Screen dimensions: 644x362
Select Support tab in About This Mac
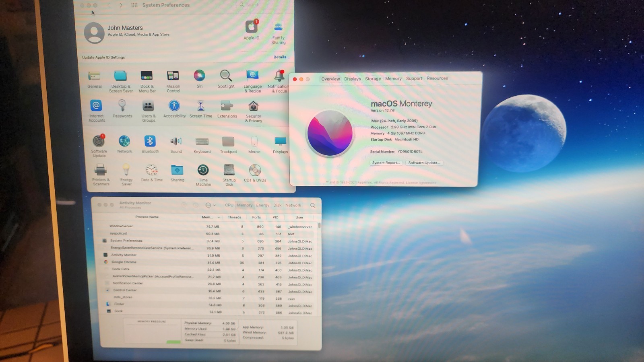(414, 78)
